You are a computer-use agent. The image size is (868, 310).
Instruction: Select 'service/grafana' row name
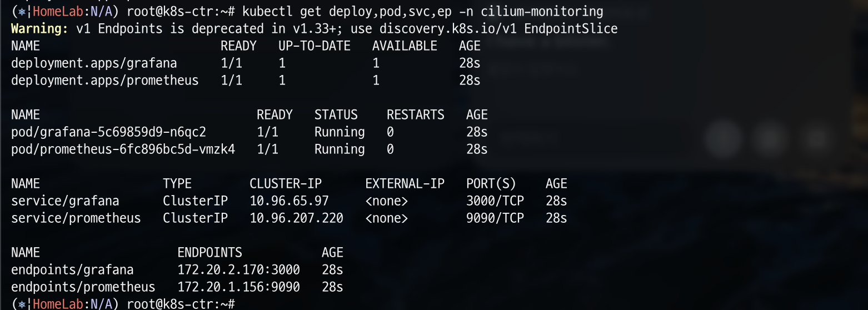(x=65, y=201)
